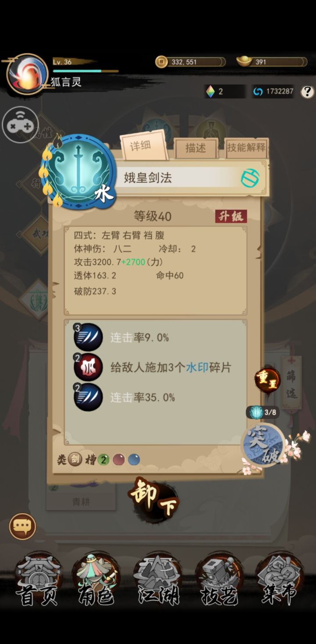This screenshot has height=644, width=316.
Task: Click the red 升级 button
Action: [x=231, y=217]
